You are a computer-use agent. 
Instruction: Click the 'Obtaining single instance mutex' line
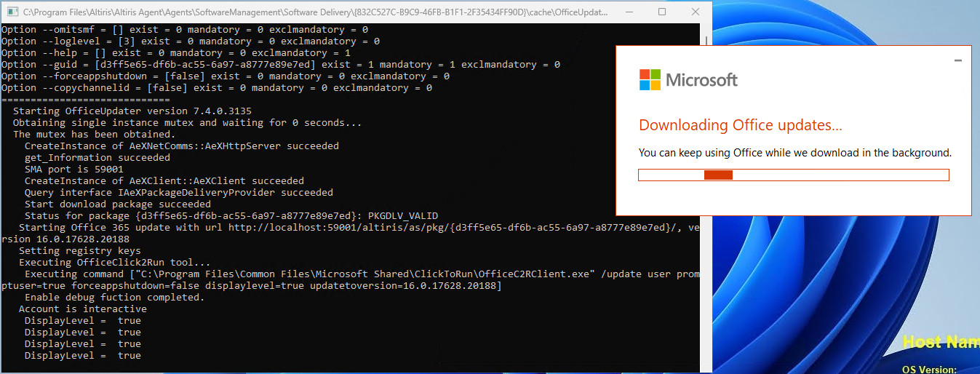pos(188,122)
